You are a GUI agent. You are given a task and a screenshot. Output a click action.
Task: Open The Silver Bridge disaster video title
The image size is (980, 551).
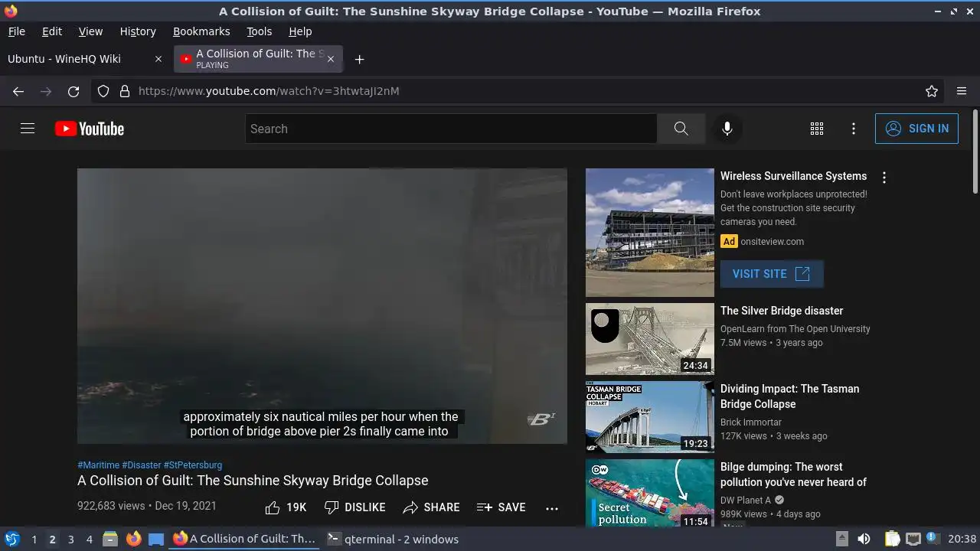[782, 311]
